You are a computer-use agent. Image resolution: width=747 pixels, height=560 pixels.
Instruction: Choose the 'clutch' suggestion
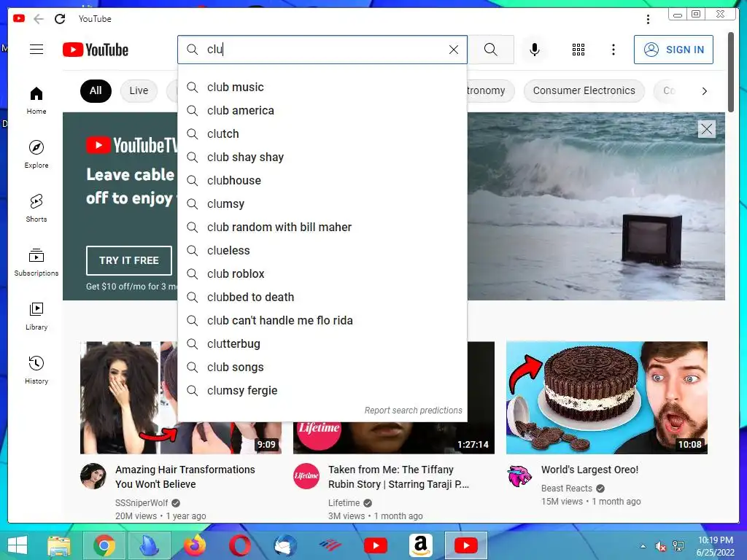(x=322, y=134)
